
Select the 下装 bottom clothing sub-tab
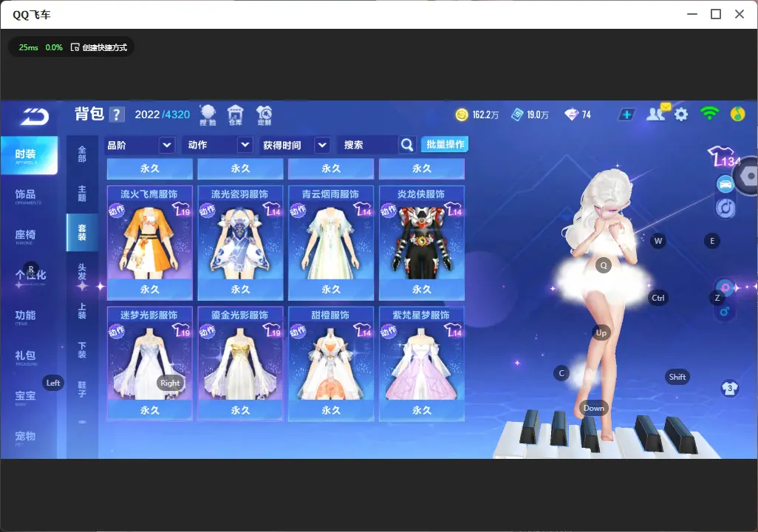click(x=82, y=350)
